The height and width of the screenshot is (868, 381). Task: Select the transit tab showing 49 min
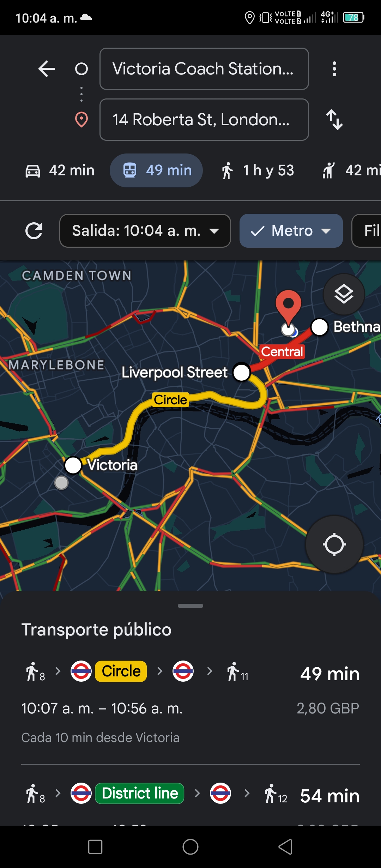tap(156, 170)
